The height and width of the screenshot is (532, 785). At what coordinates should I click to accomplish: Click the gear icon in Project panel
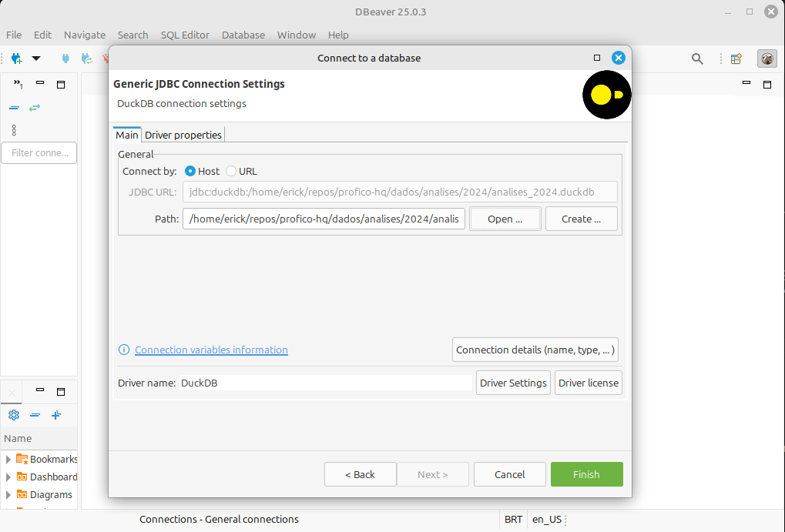pyautogui.click(x=13, y=415)
